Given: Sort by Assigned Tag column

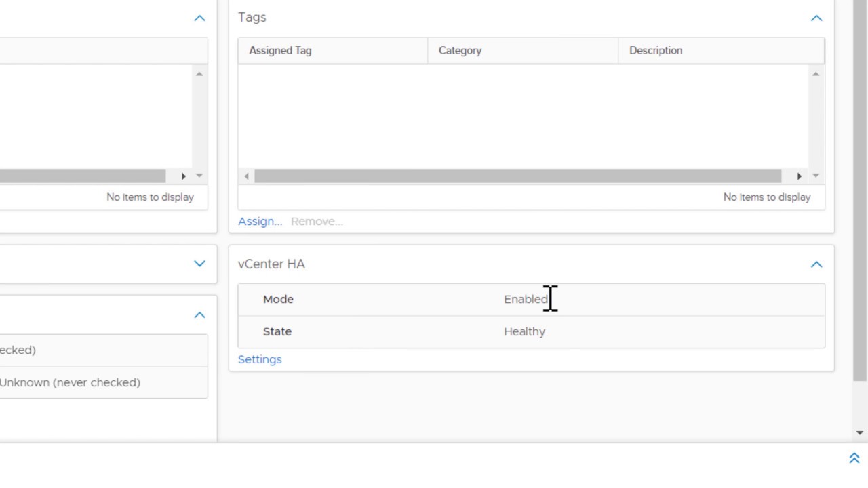Looking at the screenshot, I should point(333,51).
